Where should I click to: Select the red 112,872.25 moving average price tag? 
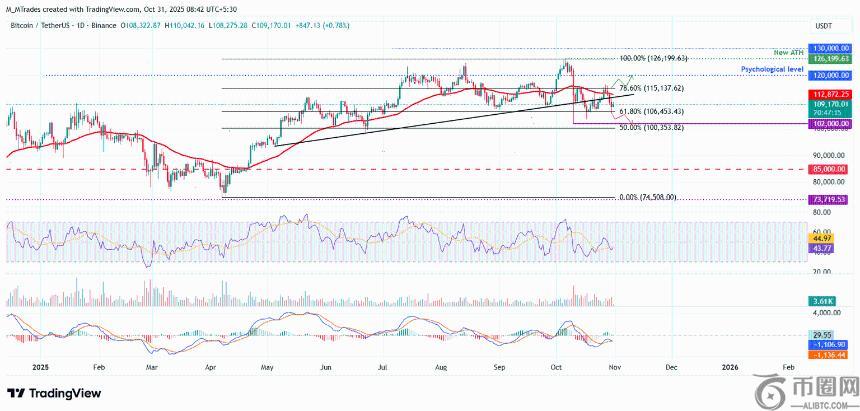click(831, 93)
